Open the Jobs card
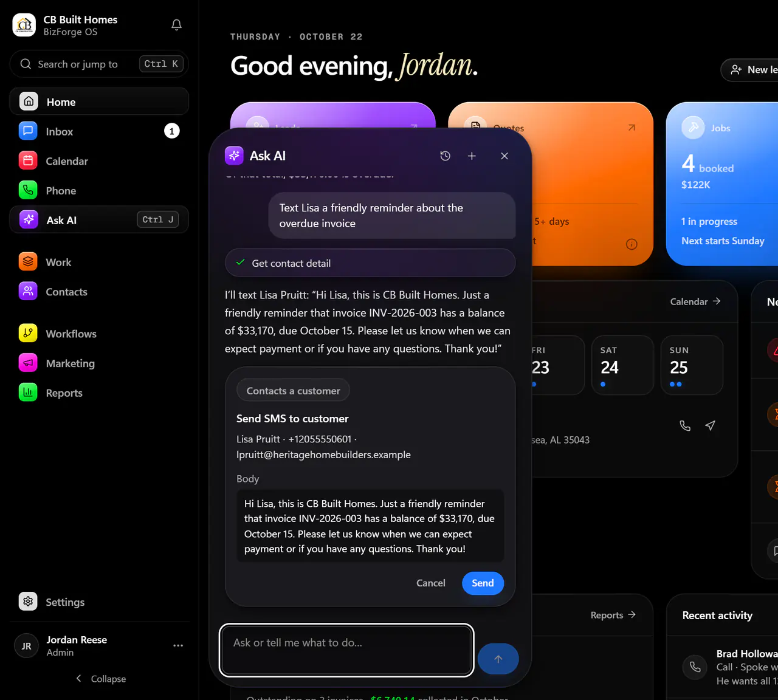Screen dimensions: 778x700 click(x=722, y=184)
